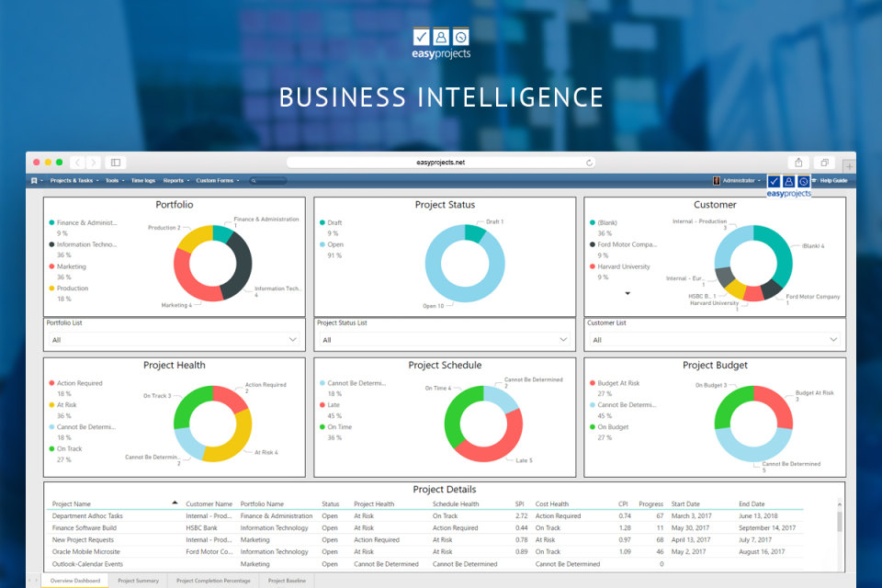Open a new browser tab with plus icon
Viewport: 882px width, 588px height.
click(x=849, y=166)
